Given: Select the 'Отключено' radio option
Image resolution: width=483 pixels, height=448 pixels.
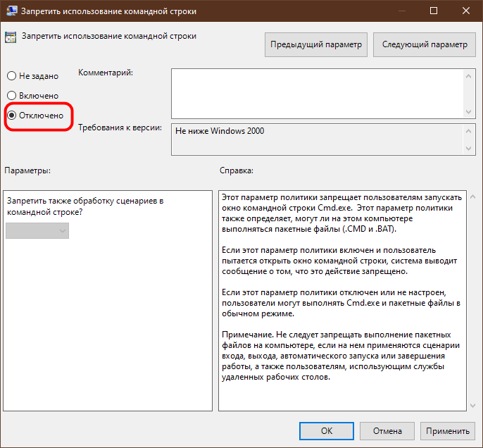Looking at the screenshot, I should click(x=35, y=116).
